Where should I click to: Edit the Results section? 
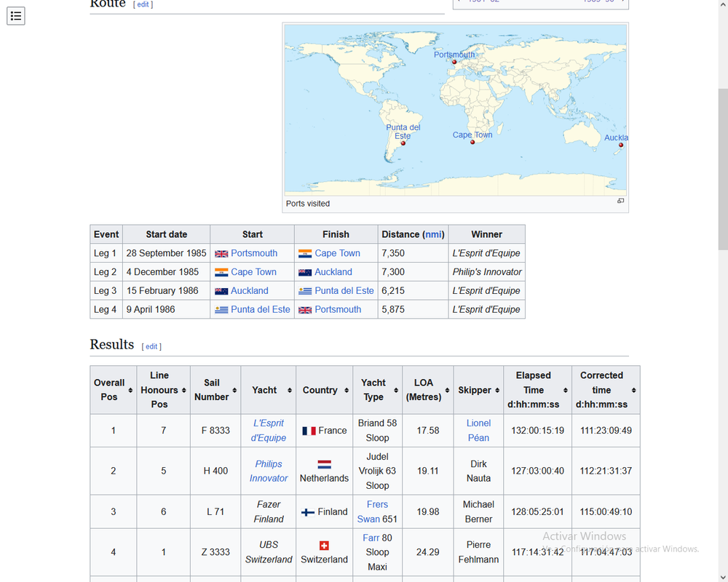coord(151,346)
